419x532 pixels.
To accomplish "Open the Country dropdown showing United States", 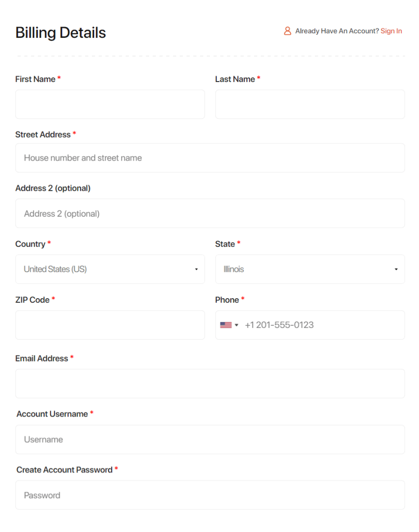I will click(x=110, y=269).
